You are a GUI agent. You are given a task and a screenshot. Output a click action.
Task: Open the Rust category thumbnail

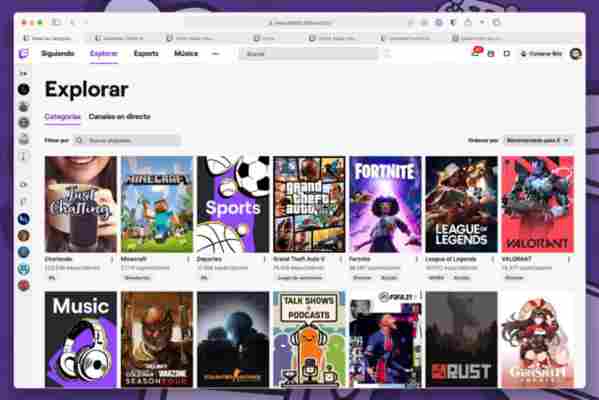(x=461, y=340)
